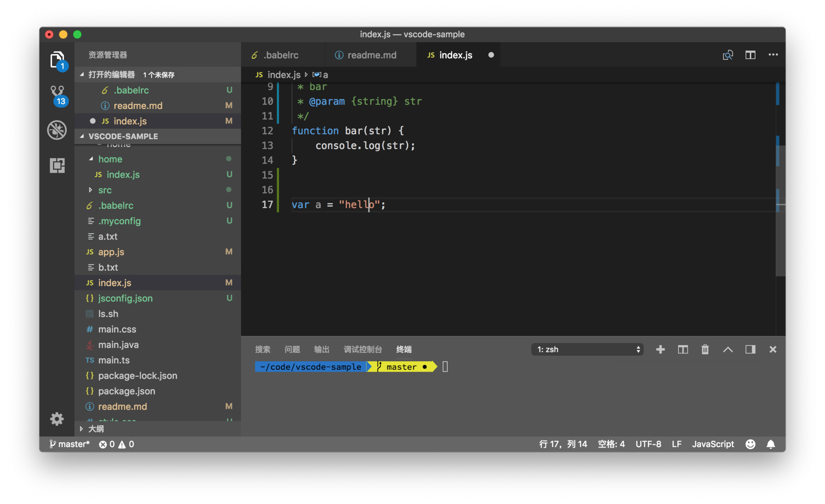
Task: Open the Extensions view icon
Action: click(x=57, y=165)
